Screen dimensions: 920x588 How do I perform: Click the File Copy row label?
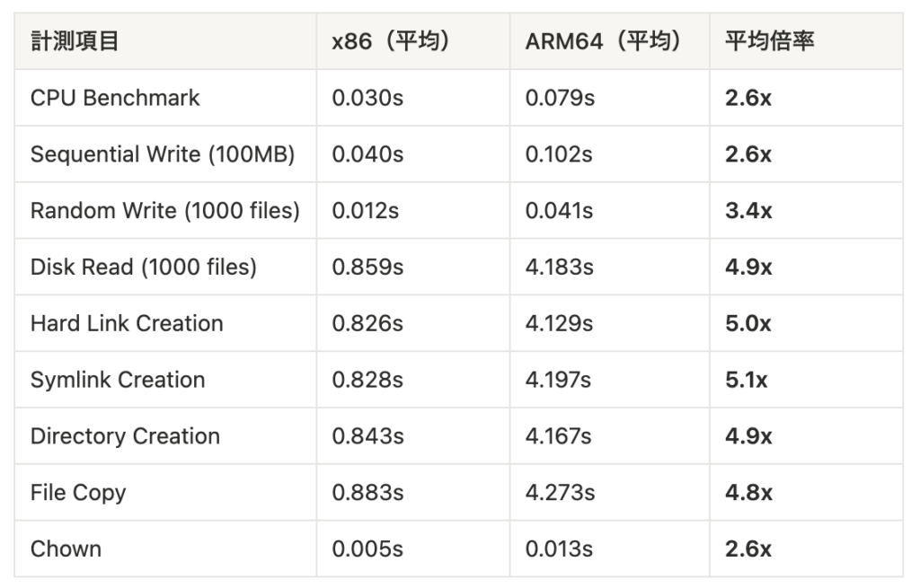(78, 493)
